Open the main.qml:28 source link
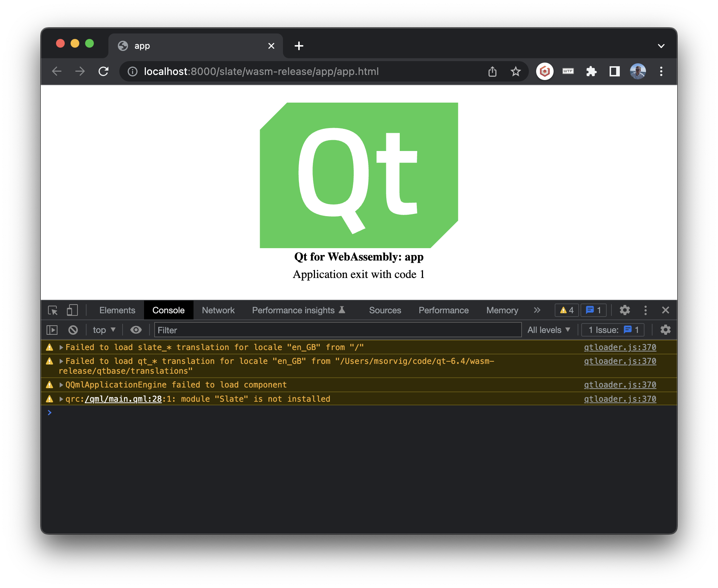The image size is (718, 588). tap(123, 399)
